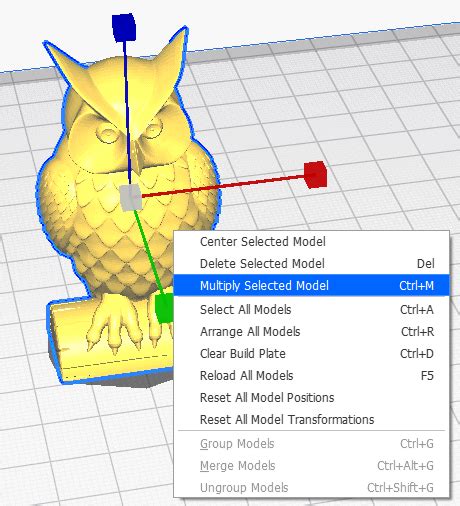Click the blue Z-axis move handle
Viewport: 460px width, 506px height.
click(x=124, y=27)
